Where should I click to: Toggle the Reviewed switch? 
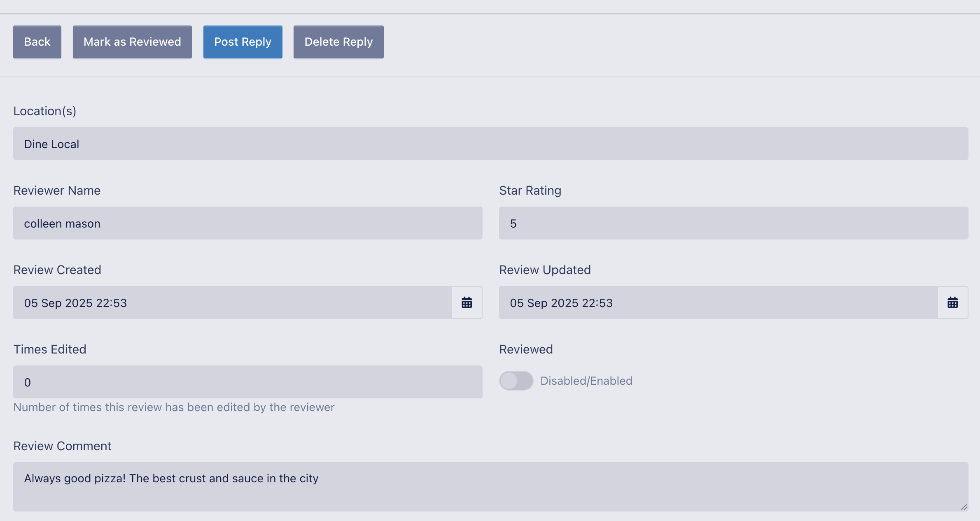click(x=516, y=381)
